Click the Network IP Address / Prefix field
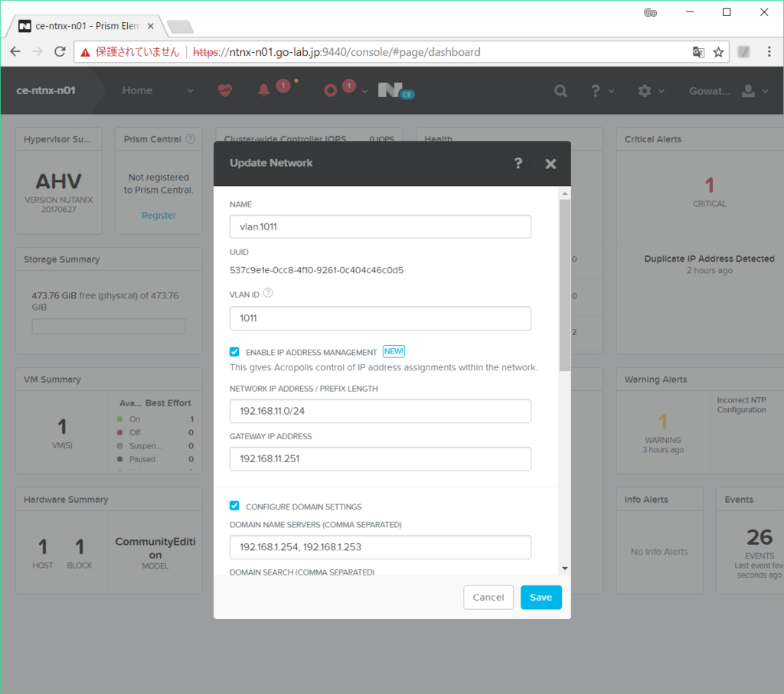 (x=380, y=411)
